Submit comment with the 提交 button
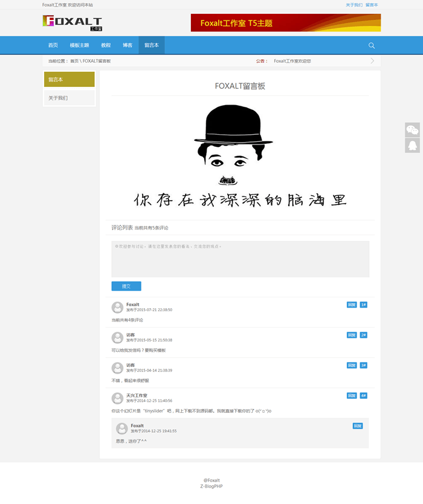This screenshot has height=504, width=423. point(126,286)
